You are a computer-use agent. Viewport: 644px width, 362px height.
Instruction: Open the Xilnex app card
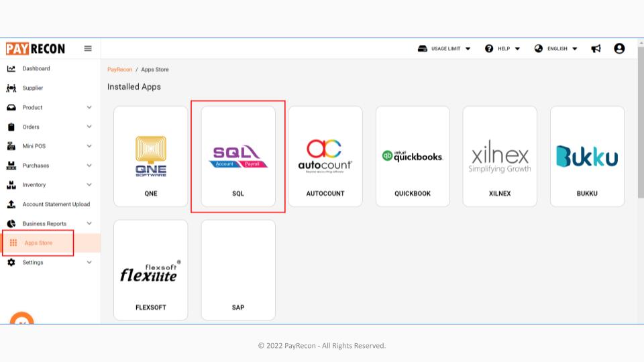click(x=500, y=156)
